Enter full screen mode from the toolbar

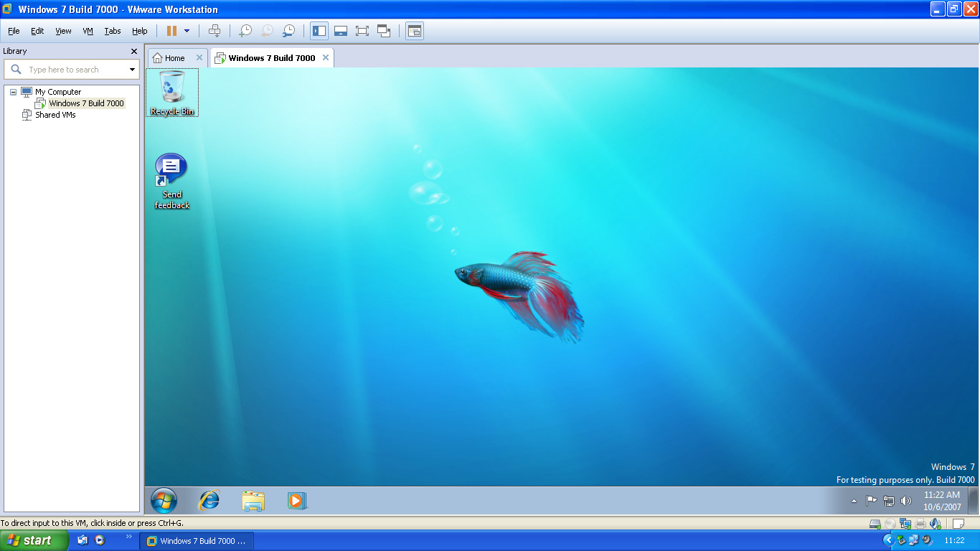[362, 31]
